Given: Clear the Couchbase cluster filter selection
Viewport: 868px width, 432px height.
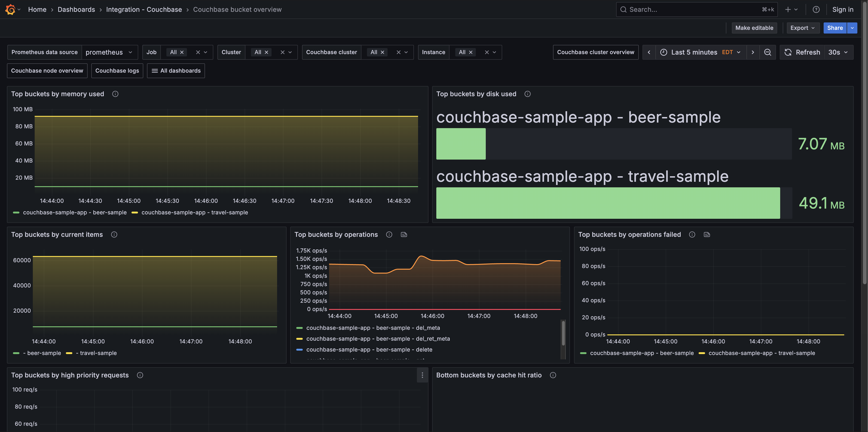Looking at the screenshot, I should point(398,52).
